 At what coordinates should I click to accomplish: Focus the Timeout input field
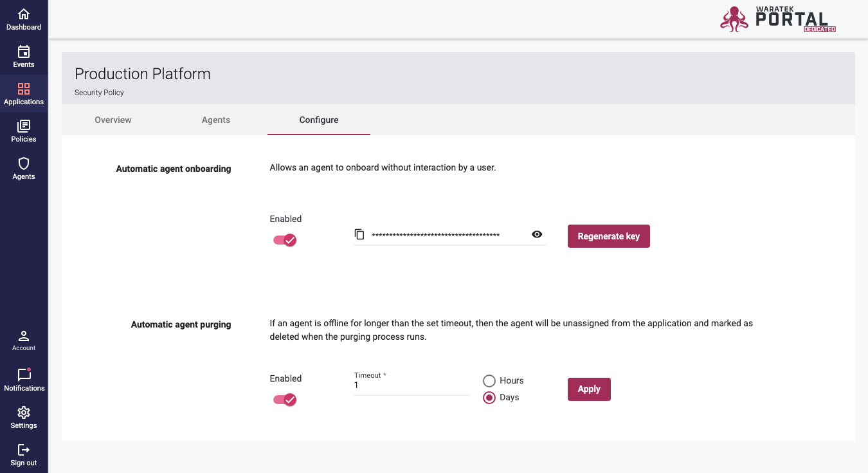click(x=411, y=385)
